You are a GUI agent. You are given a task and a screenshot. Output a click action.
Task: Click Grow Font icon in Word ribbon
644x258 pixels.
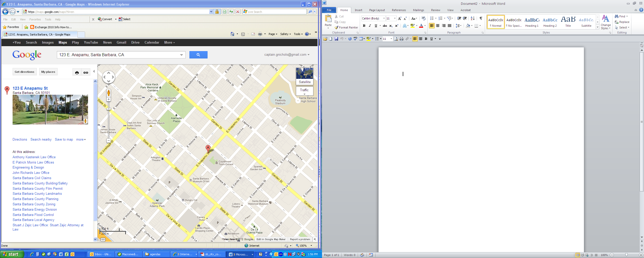pos(399,18)
